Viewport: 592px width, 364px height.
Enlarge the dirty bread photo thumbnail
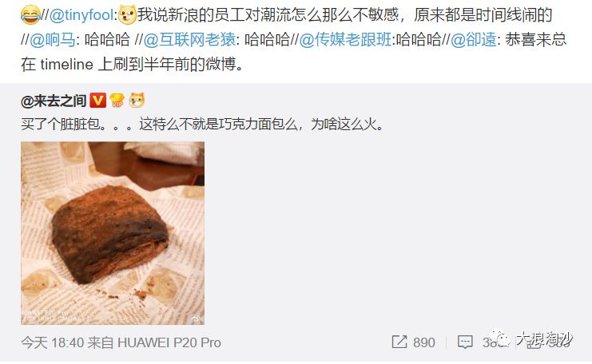point(113,233)
